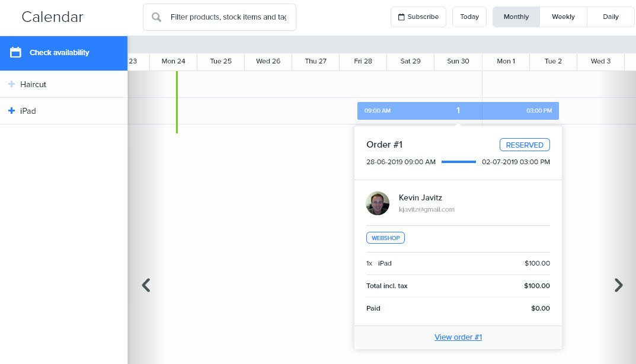This screenshot has width=636, height=364.
Task: Go to the previous calendar period arrow
Action: (146, 285)
